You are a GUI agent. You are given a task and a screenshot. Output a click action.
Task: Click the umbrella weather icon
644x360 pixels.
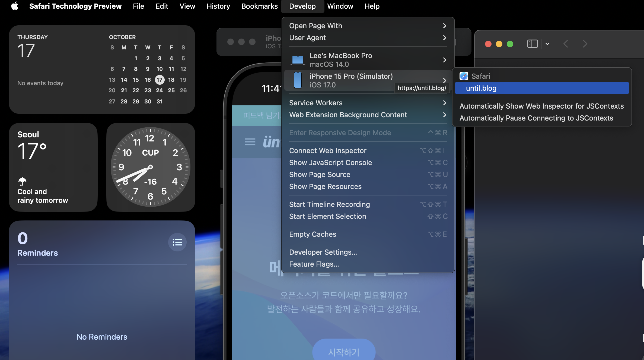click(x=22, y=181)
